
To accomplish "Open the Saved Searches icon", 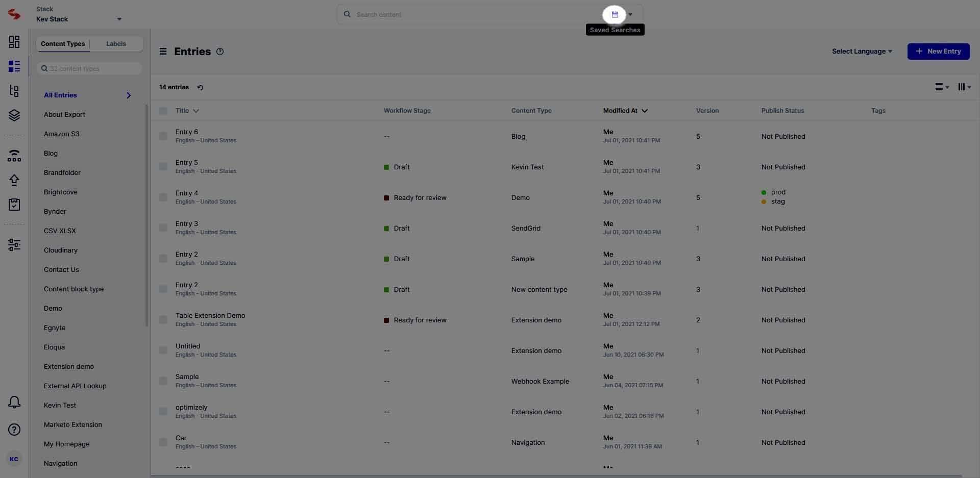I will coord(615,15).
